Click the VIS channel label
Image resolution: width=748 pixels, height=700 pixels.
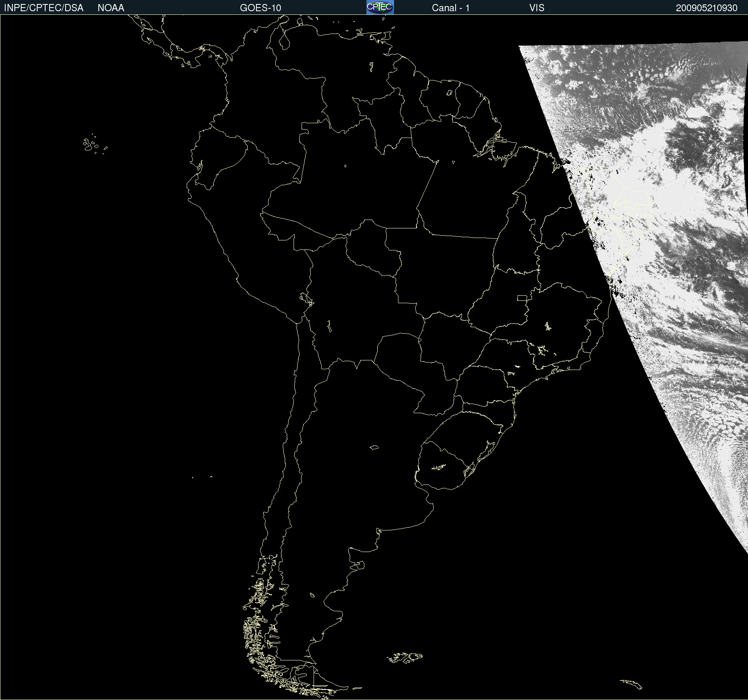click(537, 8)
